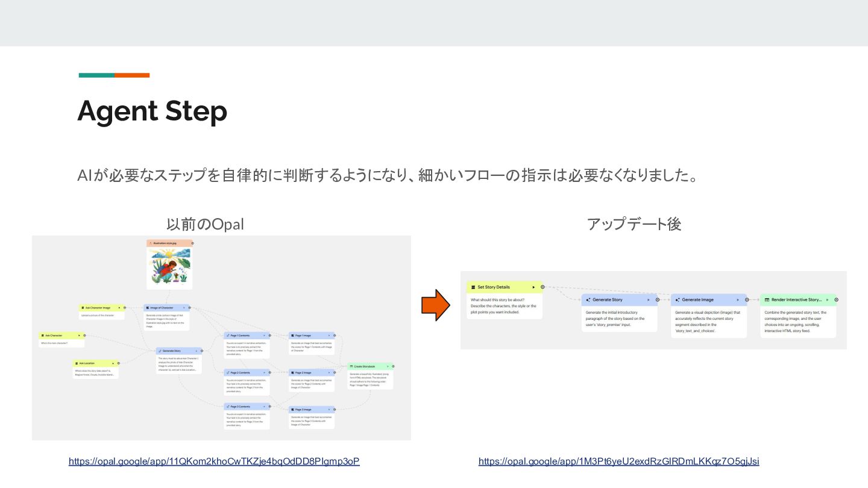Click output port of Illustration style.jpg node
Image resolution: width=868 pixels, height=488 pixels.
click(192, 243)
